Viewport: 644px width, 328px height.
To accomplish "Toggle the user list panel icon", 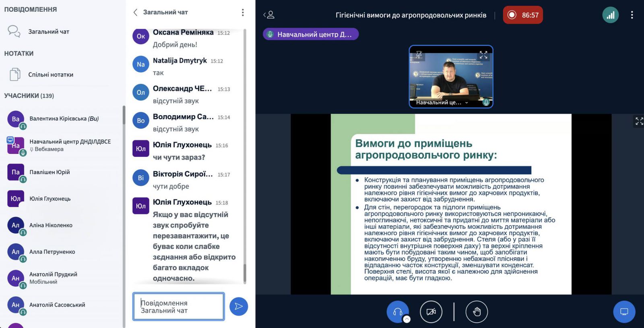I will point(269,15).
